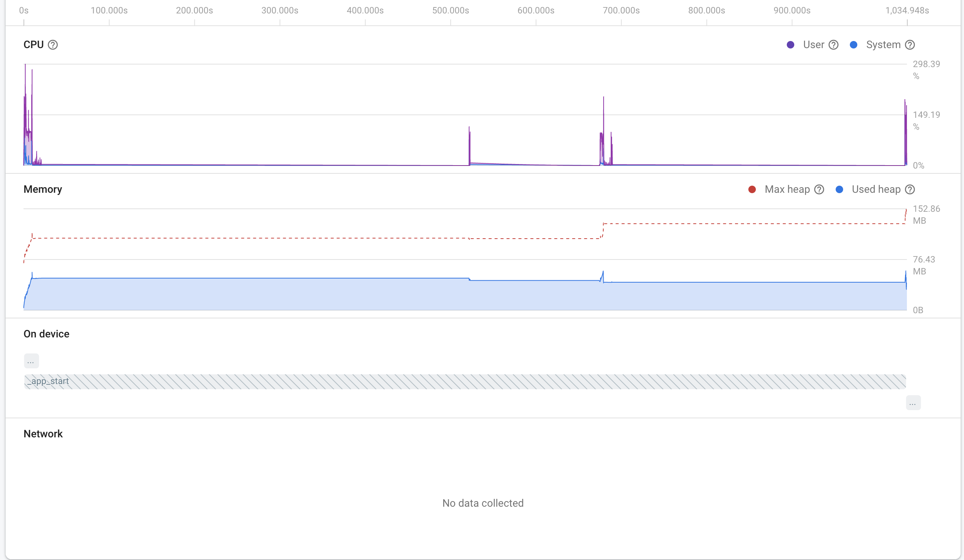Click the User legend label

tap(814, 45)
